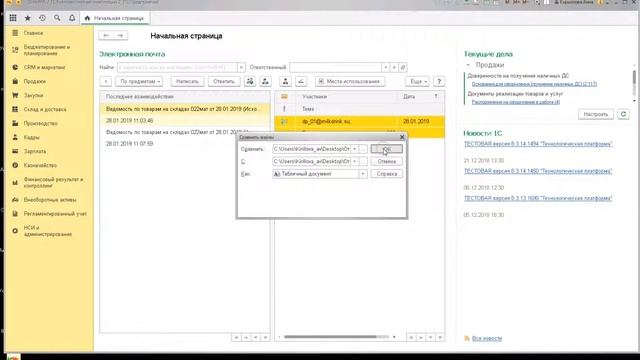The height and width of the screenshot is (360, 640).
Task: Select the highlighted email sender row
Action: [x=360, y=122]
